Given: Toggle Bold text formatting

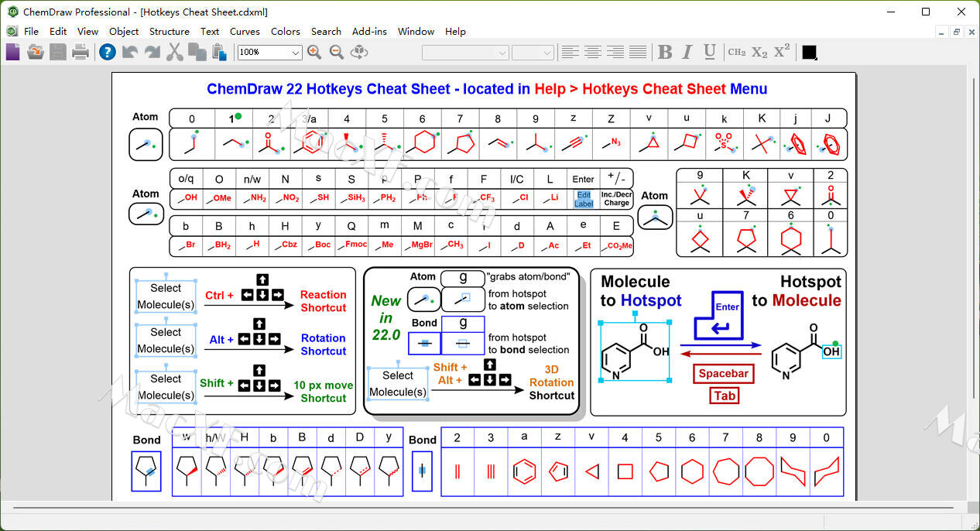Looking at the screenshot, I should [x=665, y=52].
